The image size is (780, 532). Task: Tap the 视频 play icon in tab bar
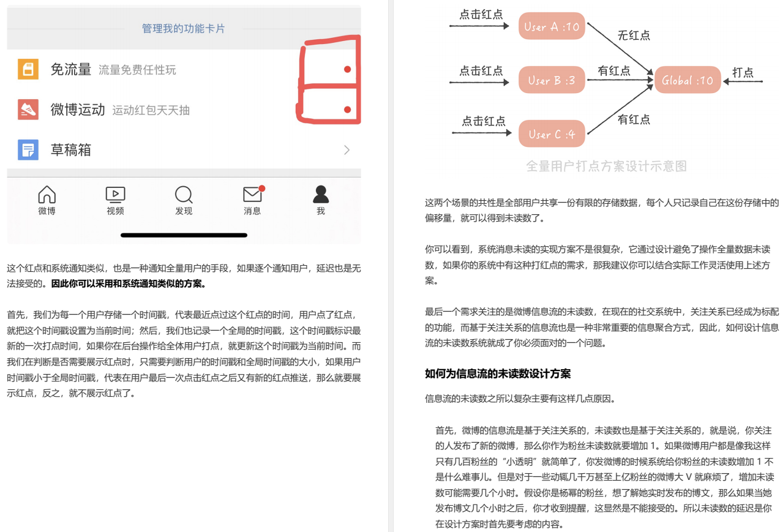[x=115, y=195]
